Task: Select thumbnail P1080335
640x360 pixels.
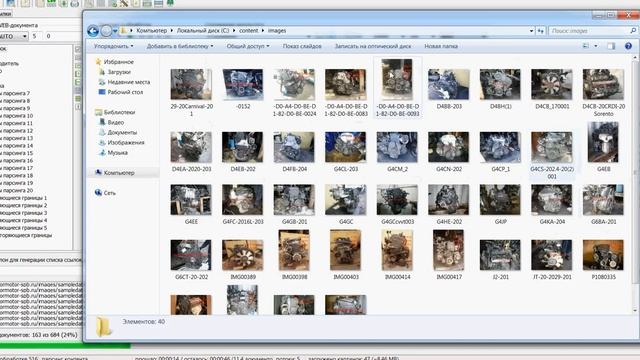Action: (603, 255)
